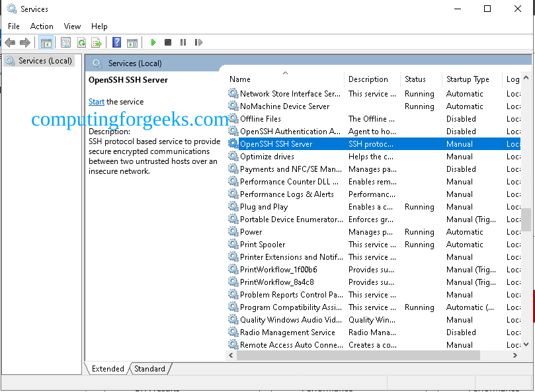Open the service Properties icon
The image size is (535, 392).
[x=64, y=42]
